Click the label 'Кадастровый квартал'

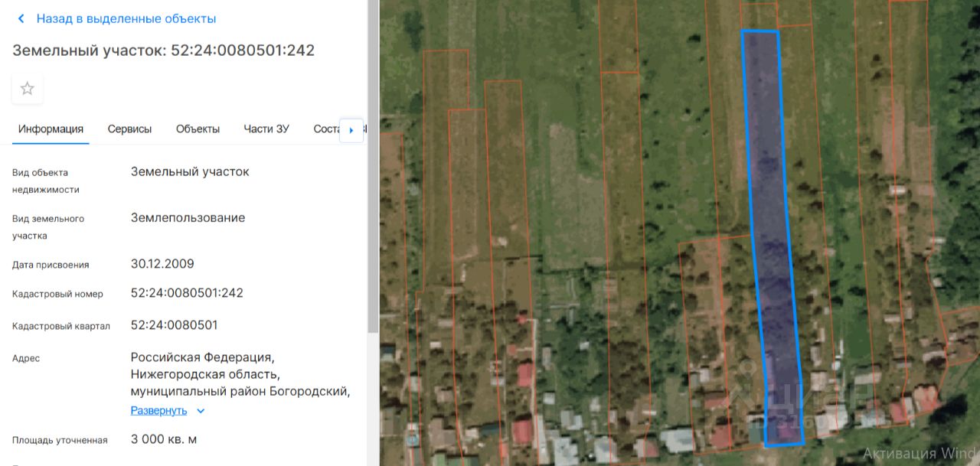click(61, 327)
